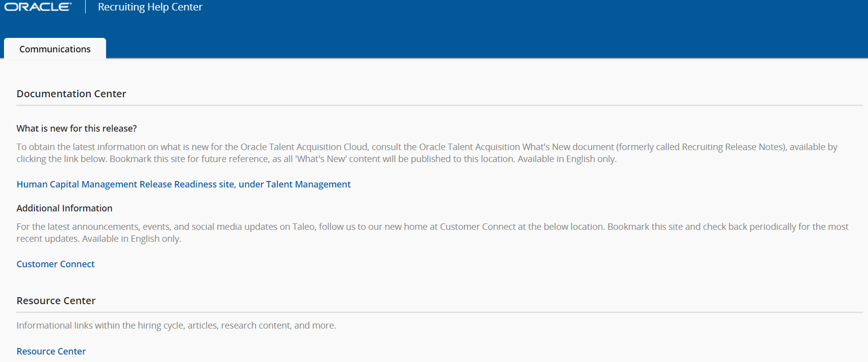Click the Additional Information subheading

[x=64, y=208]
